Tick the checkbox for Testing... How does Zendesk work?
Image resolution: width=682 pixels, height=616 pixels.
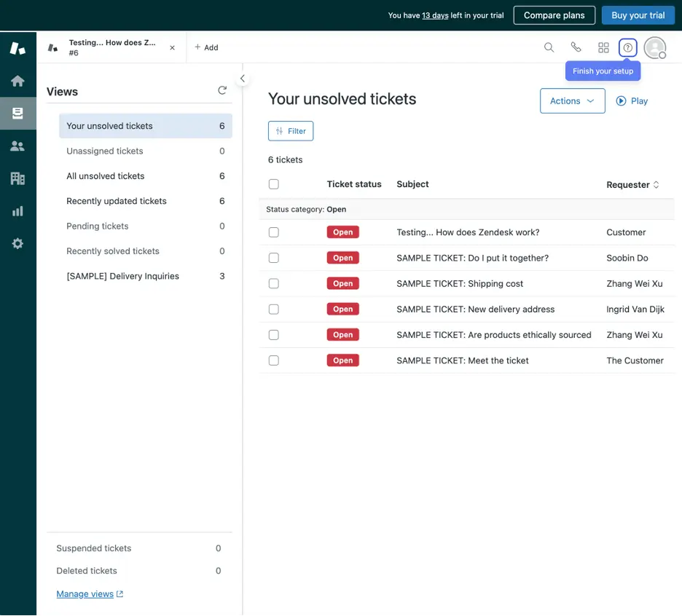click(x=273, y=232)
